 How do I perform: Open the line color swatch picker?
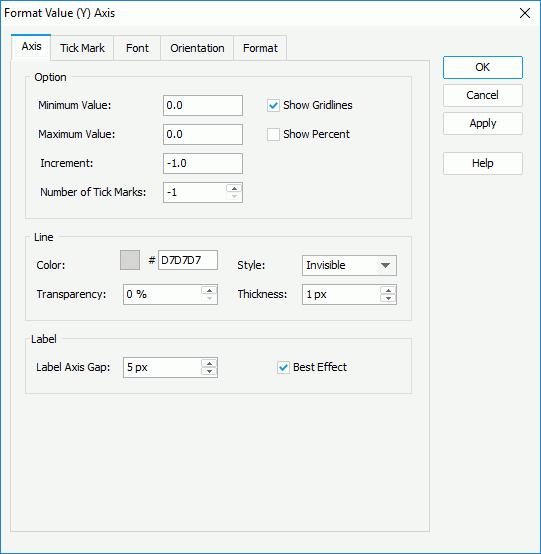click(130, 260)
